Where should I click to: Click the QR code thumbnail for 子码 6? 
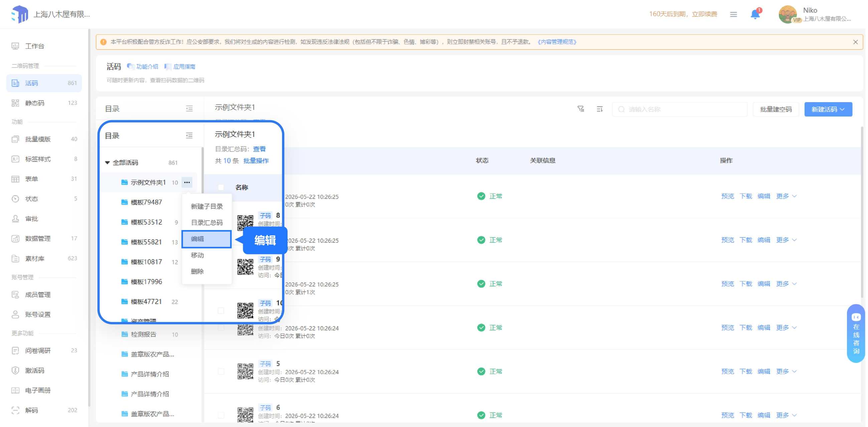[245, 414]
